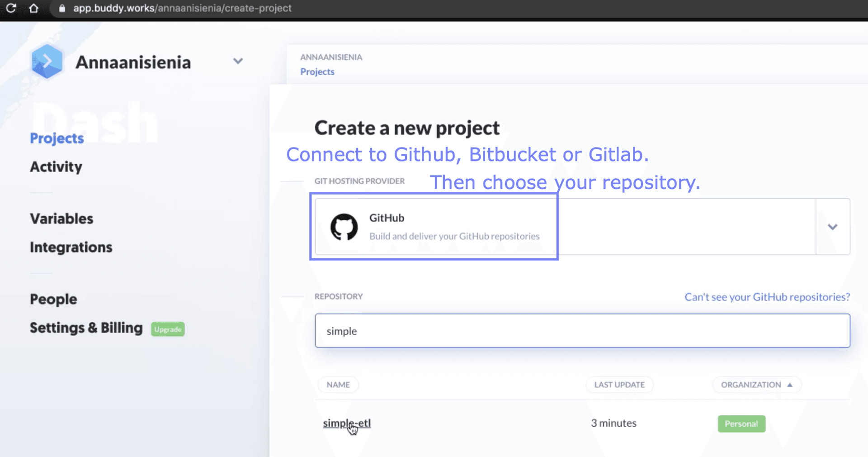Screen dimensions: 868x457
Task: Click the GitHub octocat icon
Action: pyautogui.click(x=344, y=226)
